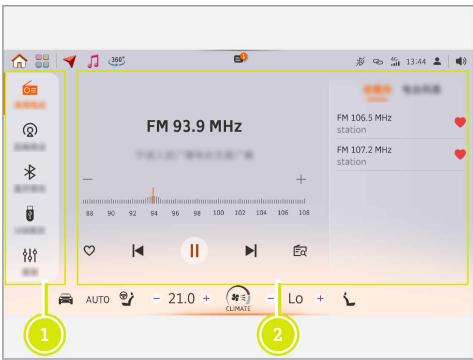Toggle AUTO climate mode
The height and width of the screenshot is (360, 473).
click(x=97, y=300)
